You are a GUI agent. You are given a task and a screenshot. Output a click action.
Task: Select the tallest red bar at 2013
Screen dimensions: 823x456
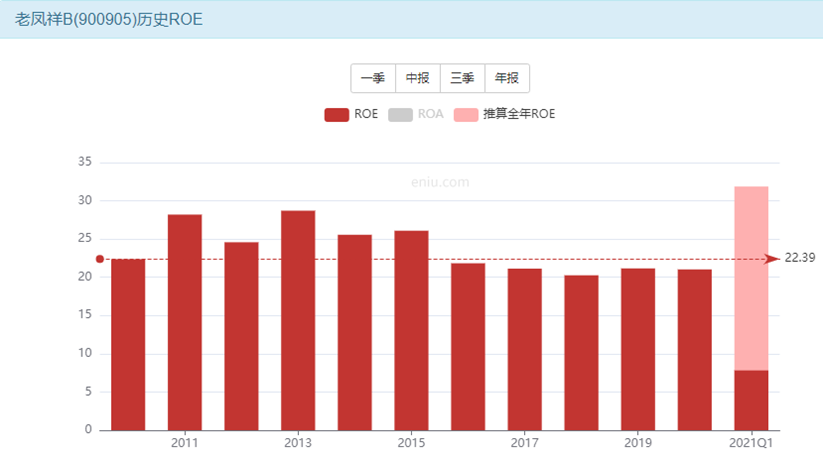click(x=298, y=320)
